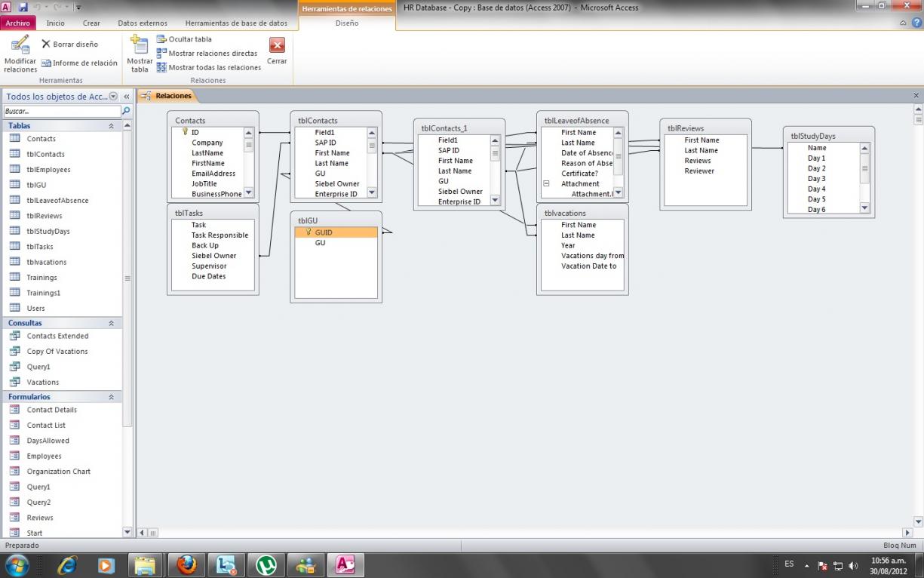924x578 pixels.
Task: Collapse the Tablas group
Action: (x=112, y=126)
